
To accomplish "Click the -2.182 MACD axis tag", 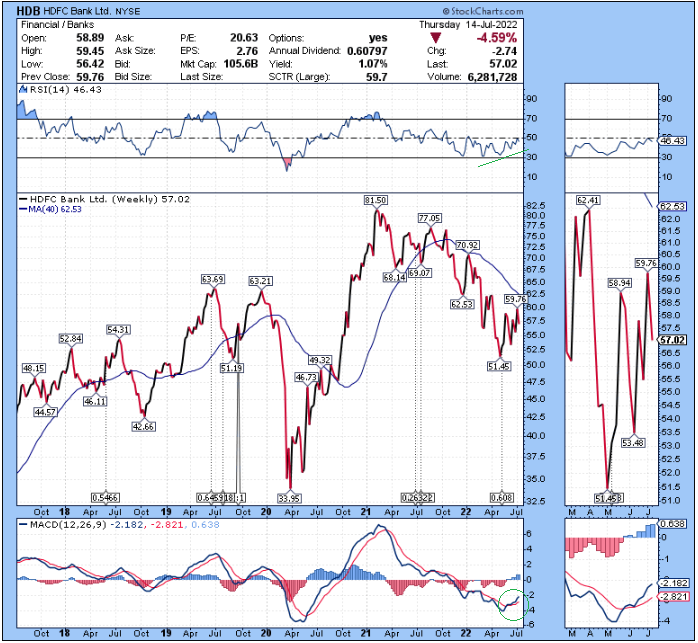I will tap(673, 583).
